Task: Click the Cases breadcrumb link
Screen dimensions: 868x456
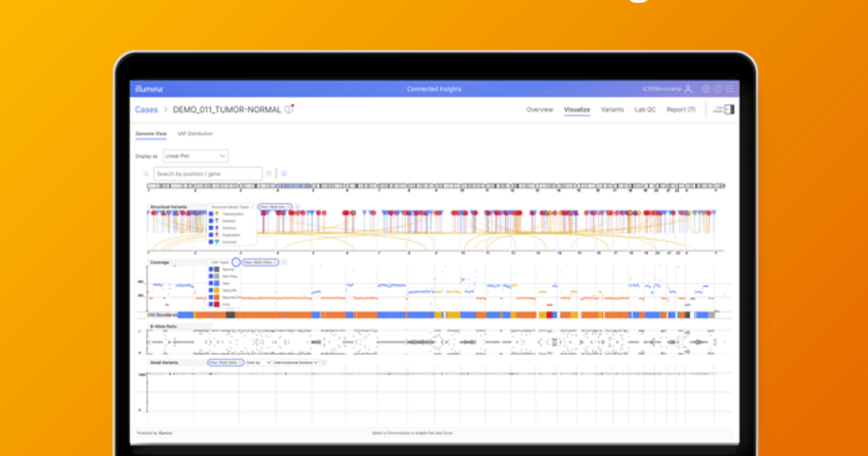Action: pyautogui.click(x=146, y=109)
